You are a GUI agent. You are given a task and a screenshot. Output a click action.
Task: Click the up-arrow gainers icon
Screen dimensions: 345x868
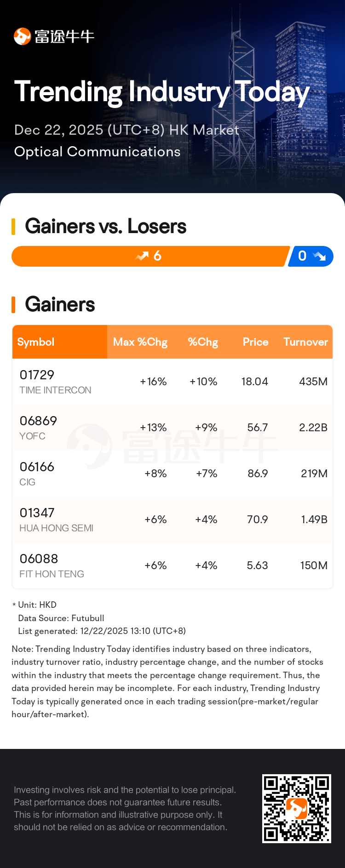pyautogui.click(x=143, y=256)
